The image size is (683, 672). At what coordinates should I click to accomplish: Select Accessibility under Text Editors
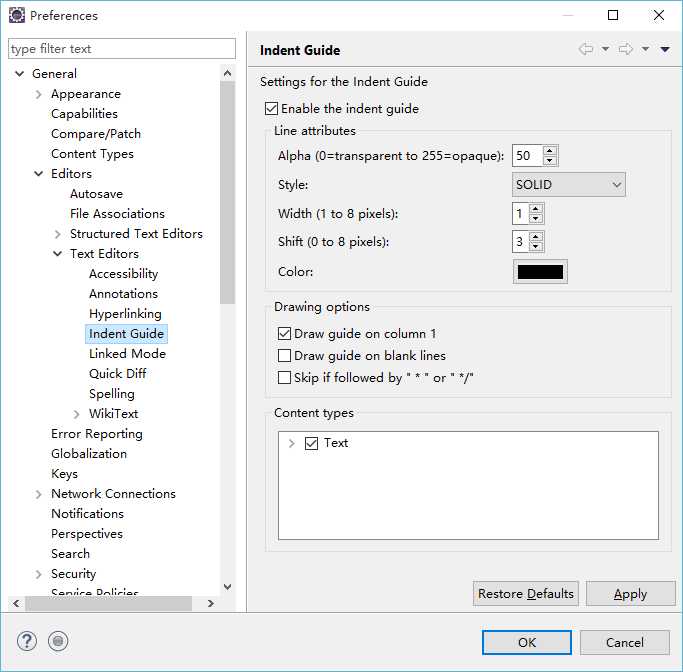123,274
